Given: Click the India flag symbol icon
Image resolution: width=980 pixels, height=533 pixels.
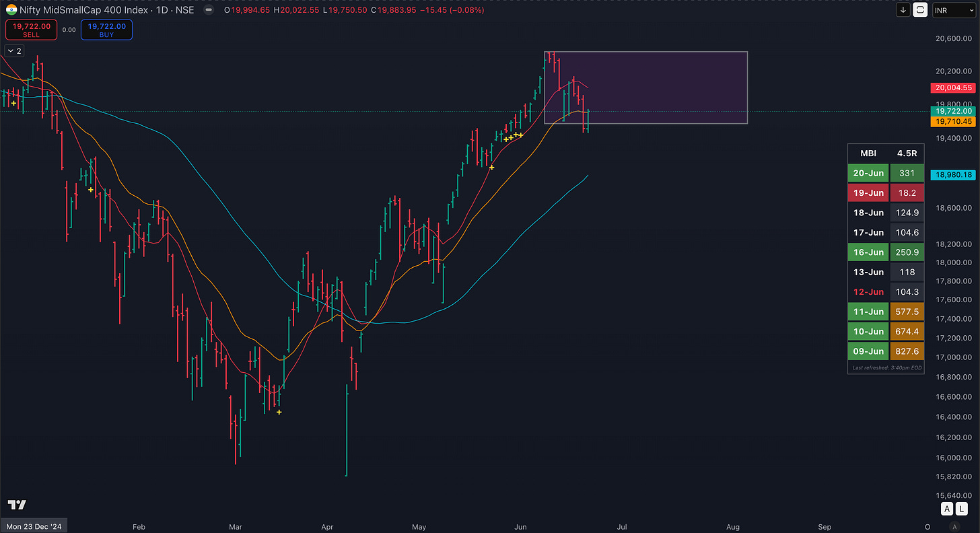Looking at the screenshot, I should (11, 9).
